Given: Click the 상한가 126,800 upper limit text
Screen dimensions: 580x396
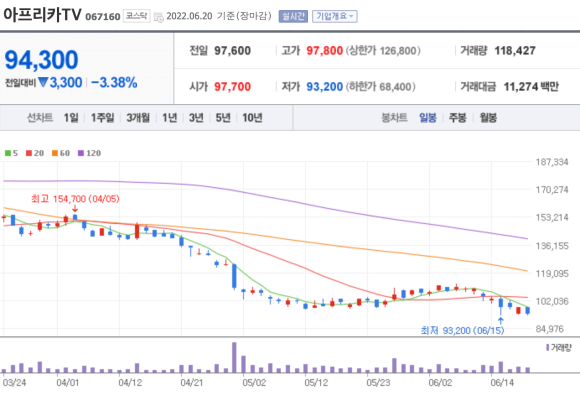Looking at the screenshot, I should click(x=383, y=51).
